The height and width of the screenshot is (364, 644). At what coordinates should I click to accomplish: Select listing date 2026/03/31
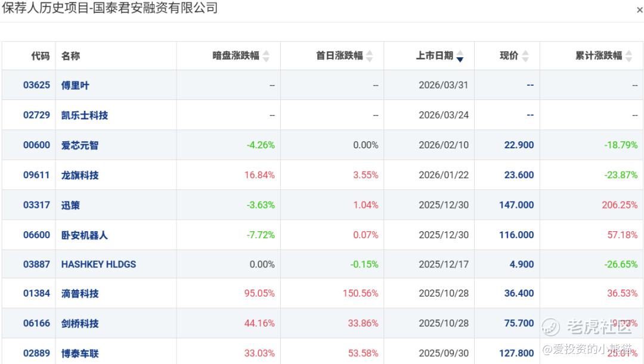pos(444,85)
